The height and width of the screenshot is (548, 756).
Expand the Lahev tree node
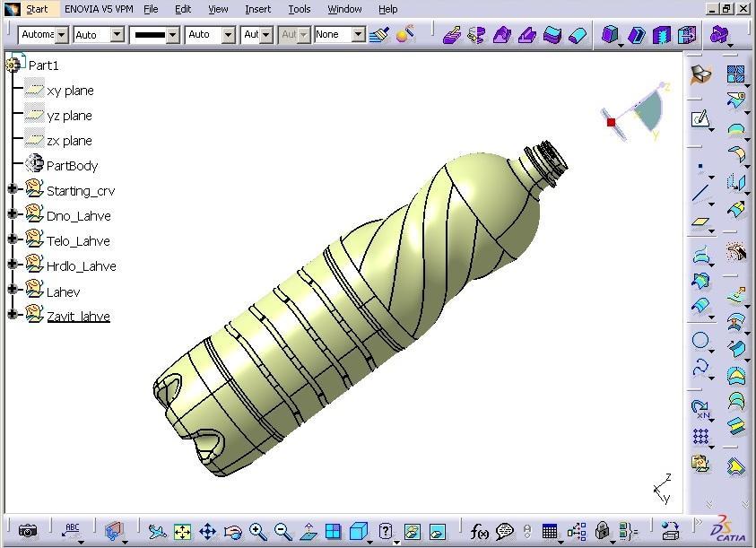13,289
